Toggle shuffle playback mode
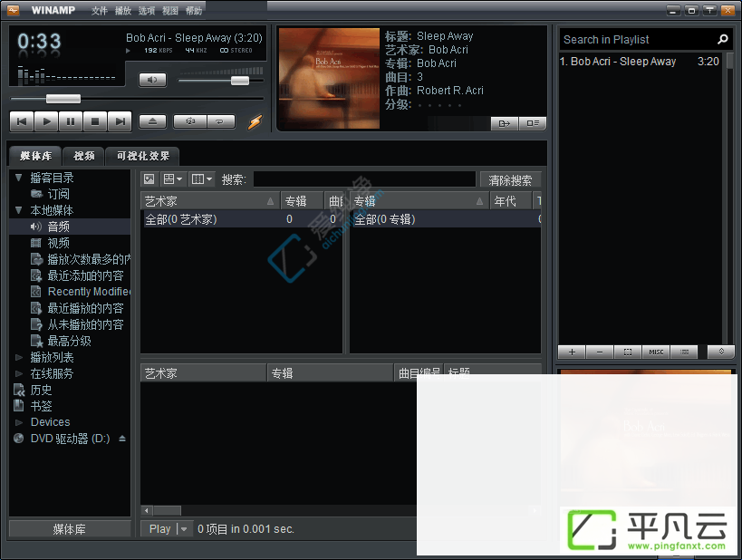The height and width of the screenshot is (560, 742). (190, 121)
